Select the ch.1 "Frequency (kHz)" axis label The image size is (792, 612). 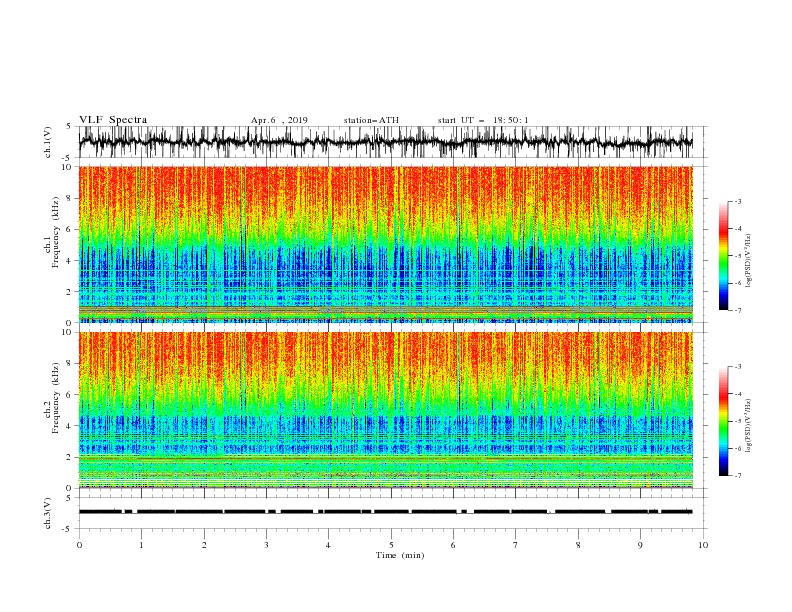(56, 232)
